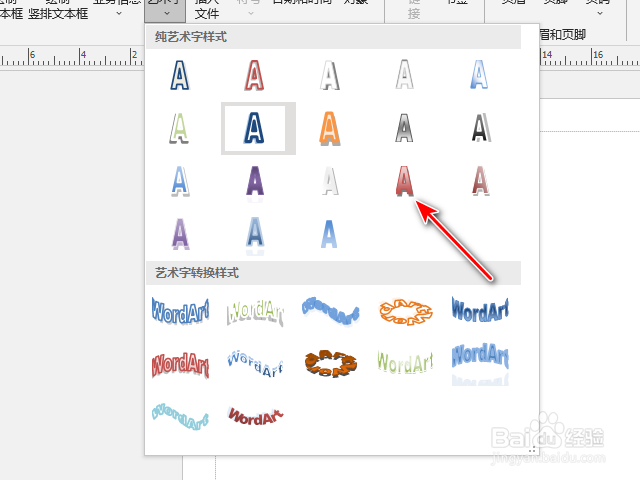The width and height of the screenshot is (640, 480).
Task: Choose the plain light blue gradient A in fourth row
Action: pyautogui.click(x=329, y=234)
